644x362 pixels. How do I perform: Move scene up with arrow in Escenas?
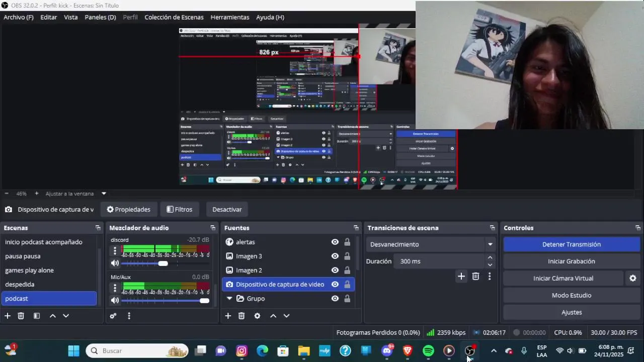click(x=52, y=316)
